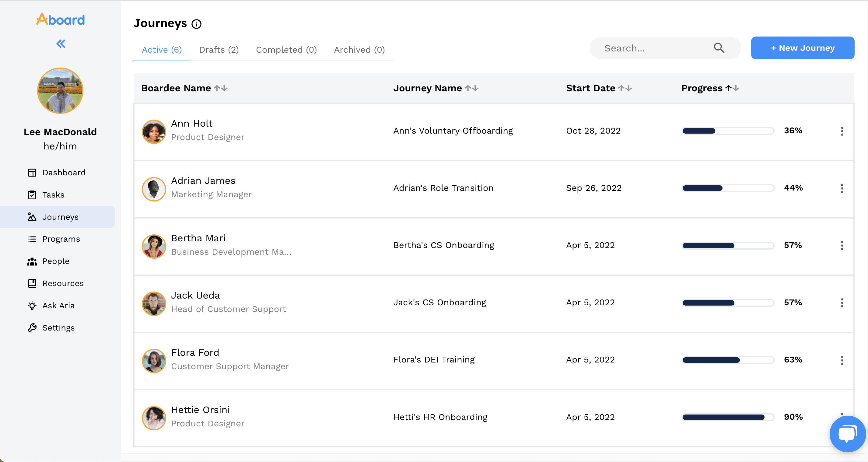The height and width of the screenshot is (462, 868).
Task: Go to Tasks in the sidebar
Action: click(53, 195)
